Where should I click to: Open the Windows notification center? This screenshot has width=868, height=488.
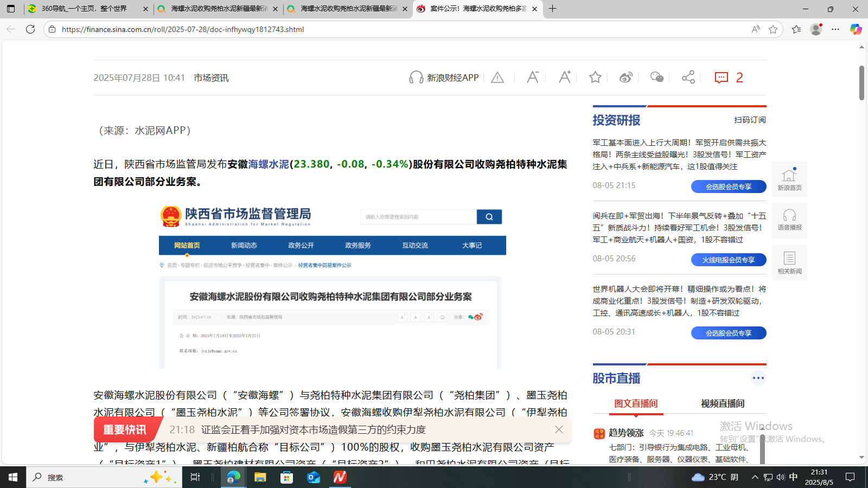point(850,477)
